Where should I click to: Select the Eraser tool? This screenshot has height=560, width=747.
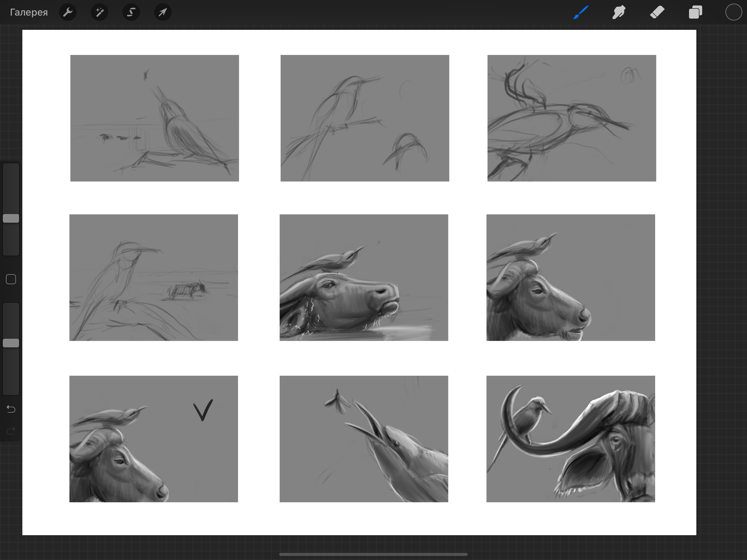[657, 13]
